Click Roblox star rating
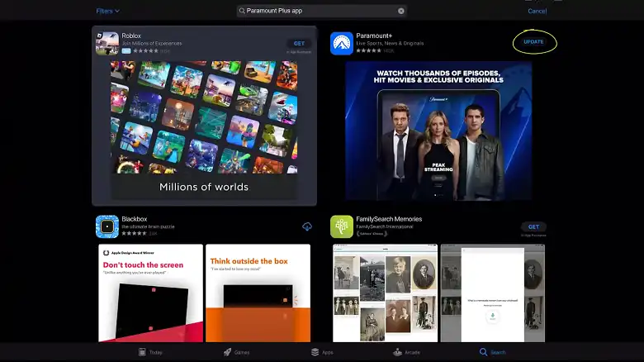The width and height of the screenshot is (644, 362). 146,51
